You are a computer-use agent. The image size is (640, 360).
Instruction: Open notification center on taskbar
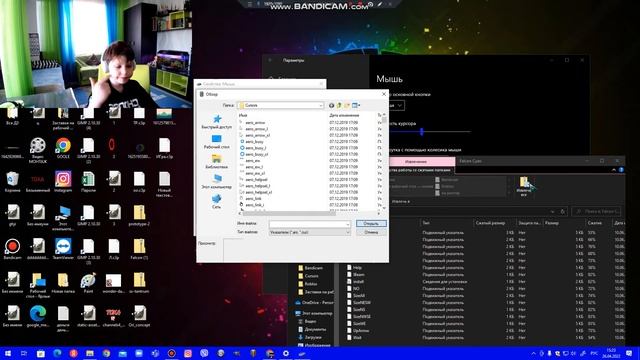click(x=629, y=353)
